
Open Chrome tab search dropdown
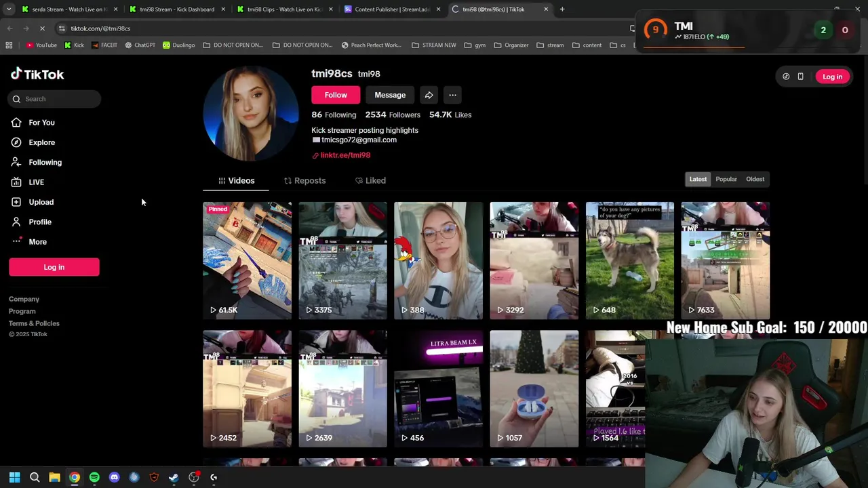click(9, 9)
